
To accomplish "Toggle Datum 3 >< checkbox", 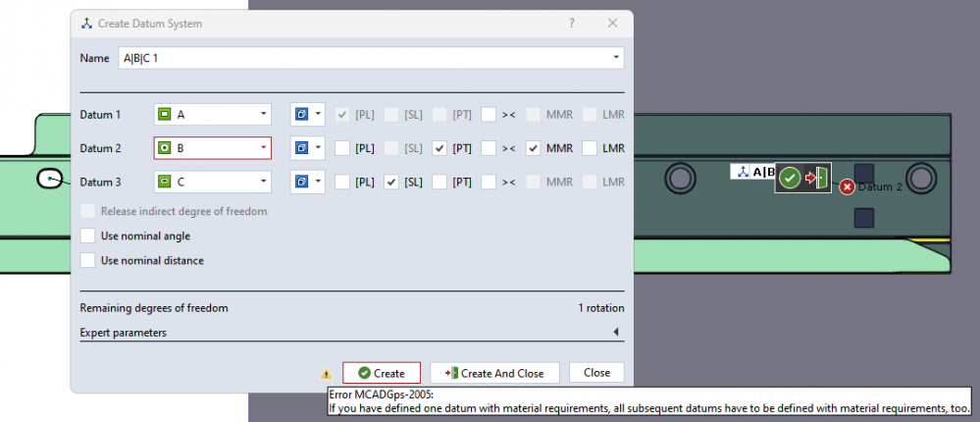I will [489, 182].
